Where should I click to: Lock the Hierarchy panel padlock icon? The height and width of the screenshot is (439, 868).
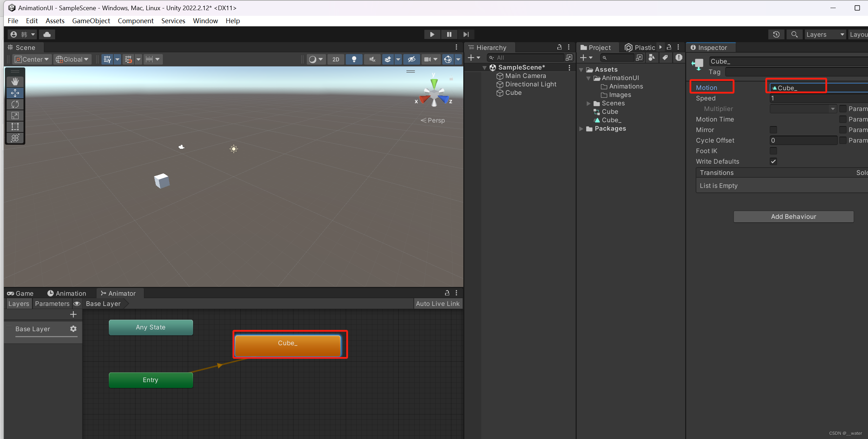(x=559, y=47)
